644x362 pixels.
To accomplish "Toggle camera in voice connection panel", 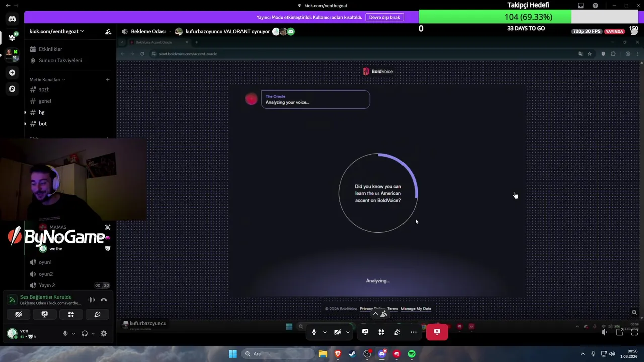I will click(18, 314).
